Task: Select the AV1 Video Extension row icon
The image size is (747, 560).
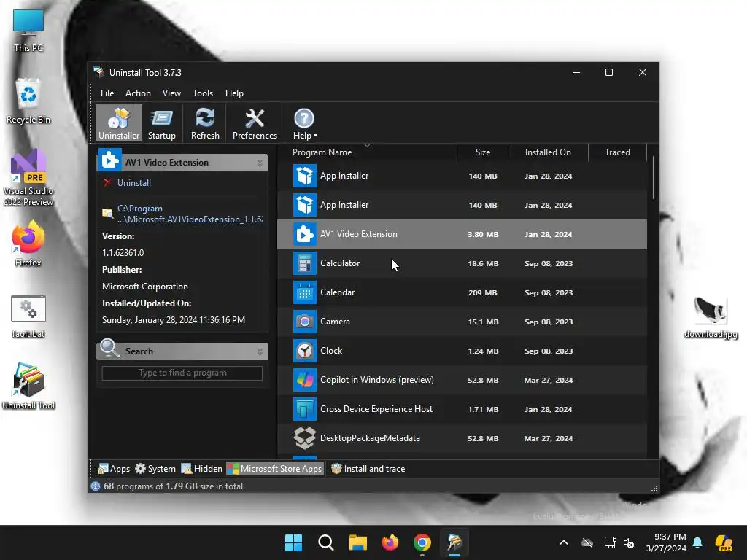Action: pos(304,234)
